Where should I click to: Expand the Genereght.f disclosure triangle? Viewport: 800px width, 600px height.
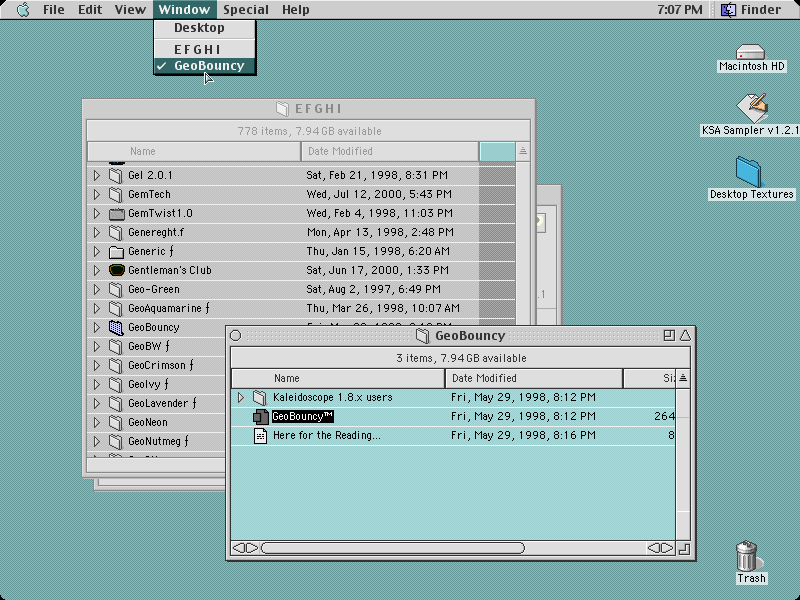click(96, 233)
